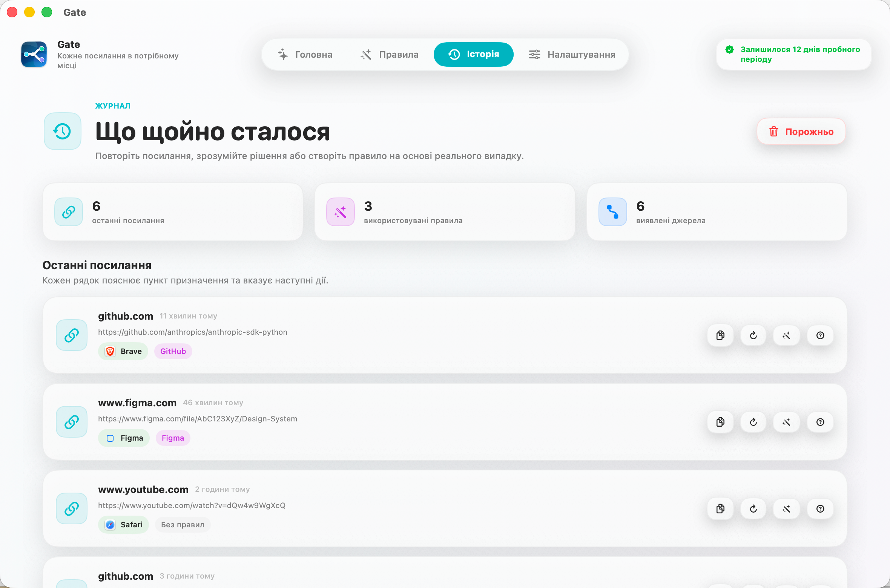
Task: Click the www.youtube.com entry title
Action: click(x=143, y=490)
